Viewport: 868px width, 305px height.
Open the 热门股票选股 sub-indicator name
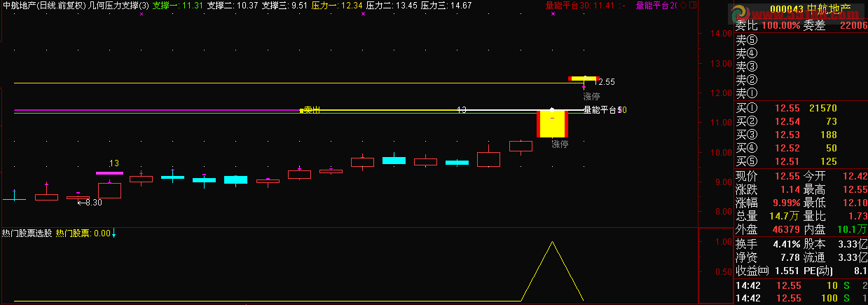27,233
